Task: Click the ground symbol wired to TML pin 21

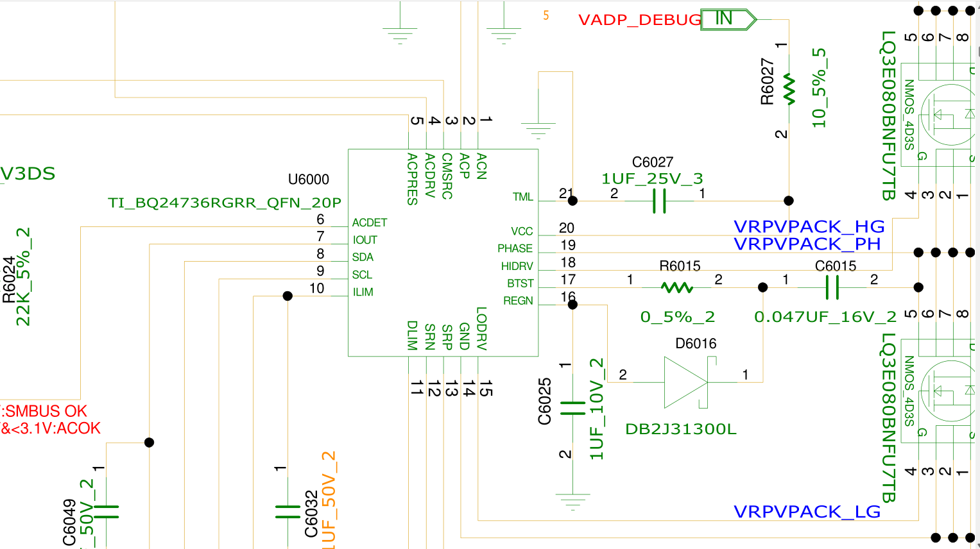Action: coord(538,131)
